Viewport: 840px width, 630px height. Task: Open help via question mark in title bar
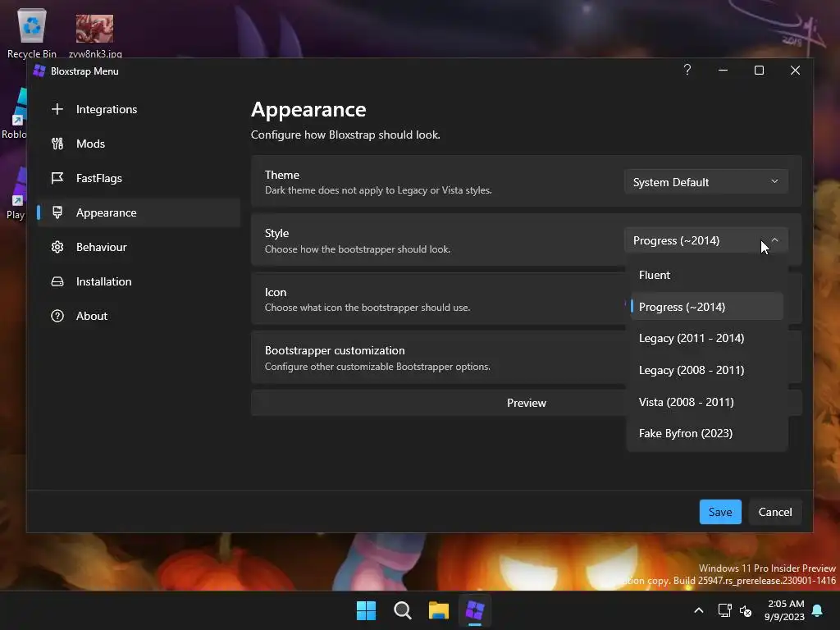click(x=687, y=71)
